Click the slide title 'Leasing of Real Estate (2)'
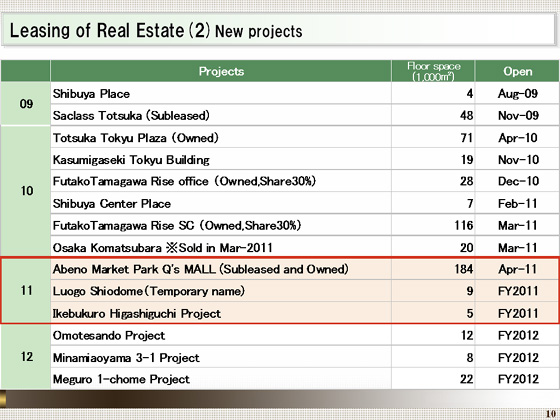The height and width of the screenshot is (420, 560). tap(110, 30)
